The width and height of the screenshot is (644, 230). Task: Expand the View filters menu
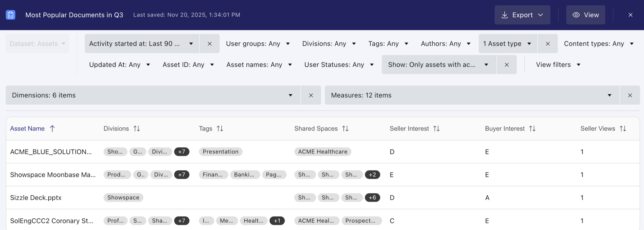point(558,64)
